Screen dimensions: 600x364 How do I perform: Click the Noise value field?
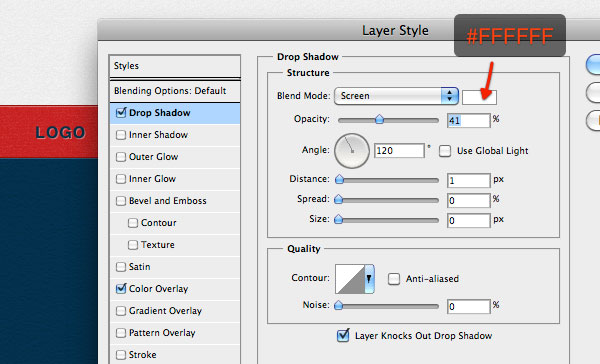(x=468, y=307)
